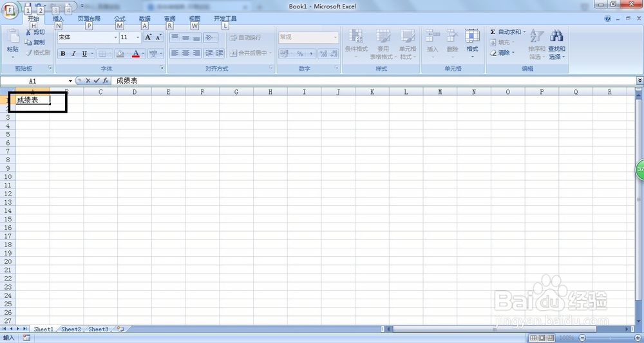
Task: Set Top Align in alignment group
Action: click(175, 38)
